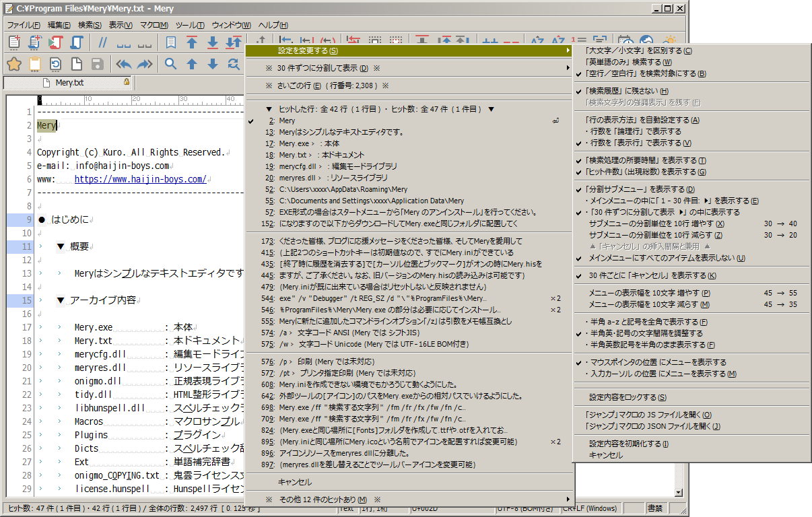This screenshot has height=517, width=812.
Task: Open その他12件のヒットあり submenu
Action: [x=409, y=499]
